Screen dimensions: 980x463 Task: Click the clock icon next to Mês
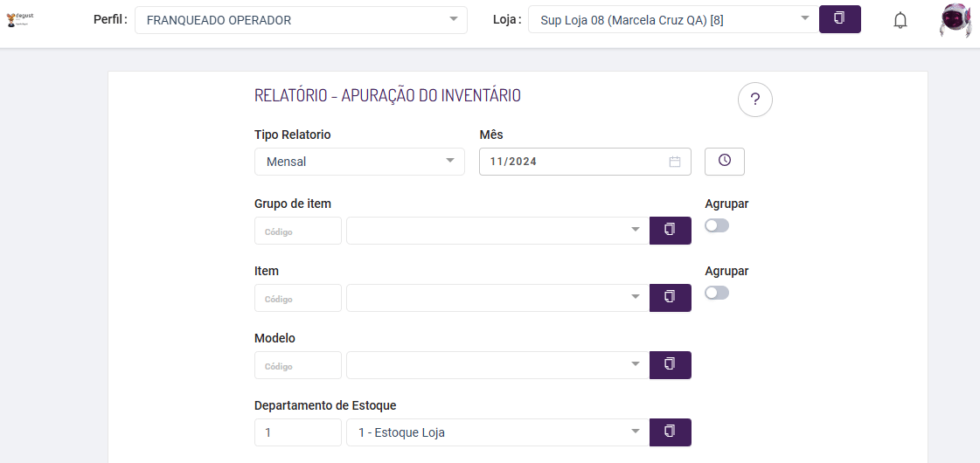click(725, 161)
